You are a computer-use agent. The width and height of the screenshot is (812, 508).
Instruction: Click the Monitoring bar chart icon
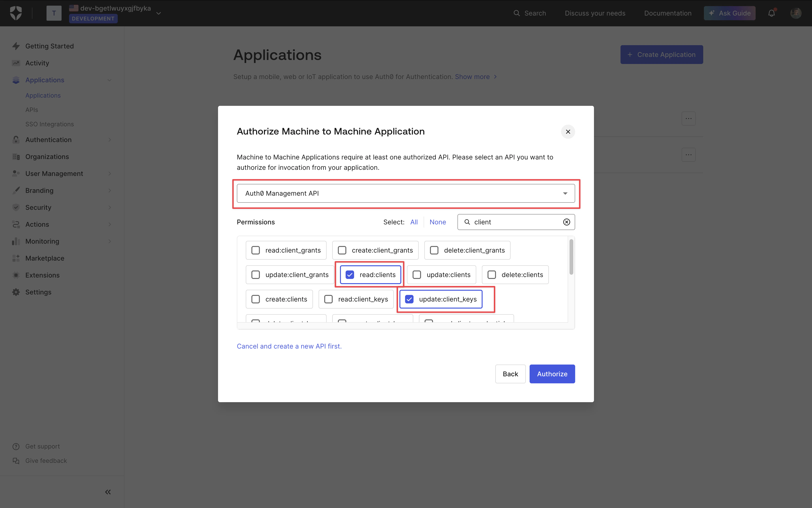16,241
